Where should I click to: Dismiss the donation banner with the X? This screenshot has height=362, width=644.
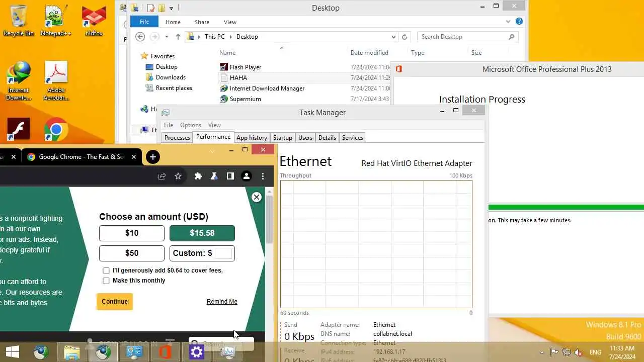coord(257,197)
